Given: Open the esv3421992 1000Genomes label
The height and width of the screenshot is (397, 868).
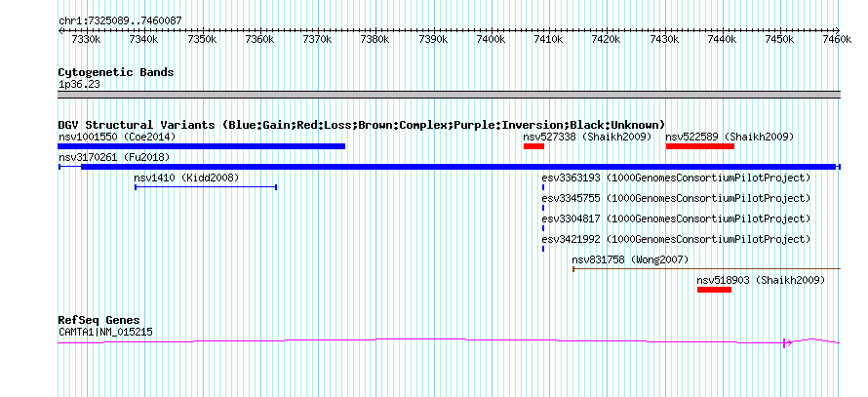Looking at the screenshot, I should point(676,239).
